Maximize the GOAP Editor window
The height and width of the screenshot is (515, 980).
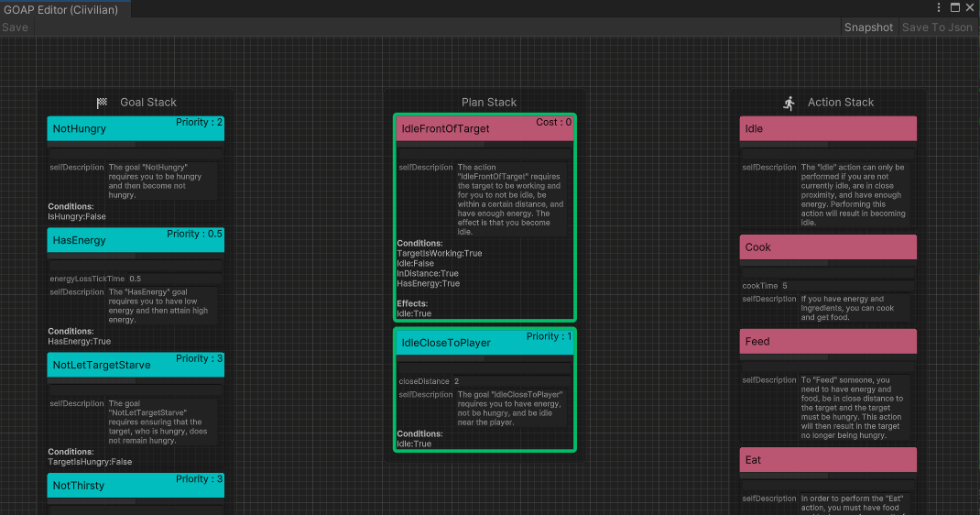pyautogui.click(x=954, y=7)
